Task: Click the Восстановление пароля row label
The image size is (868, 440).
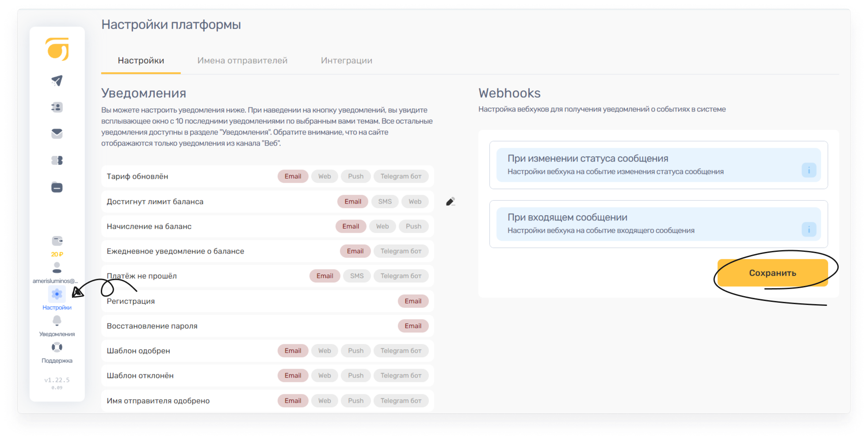Action: (x=152, y=326)
